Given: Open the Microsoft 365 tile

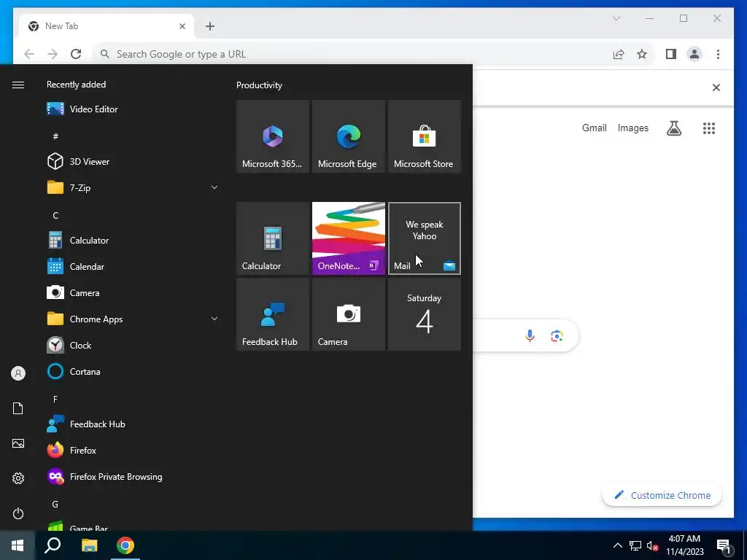Looking at the screenshot, I should 273,136.
